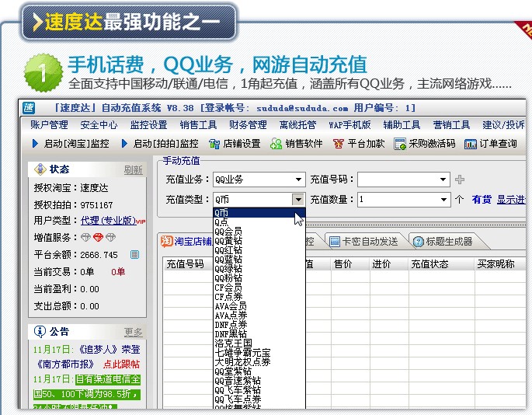532x415 pixels.
Task: Open the 离线托管 menu
Action: point(297,125)
